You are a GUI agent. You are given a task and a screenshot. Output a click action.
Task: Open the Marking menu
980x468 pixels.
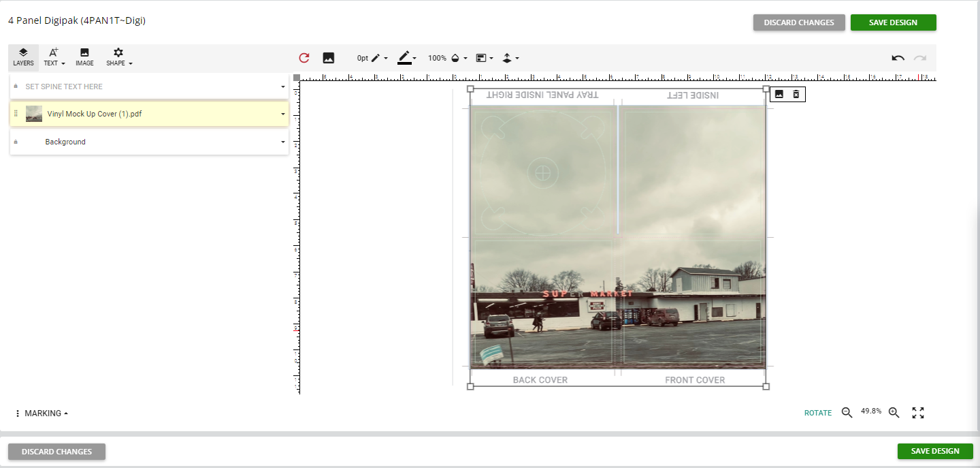pos(42,414)
